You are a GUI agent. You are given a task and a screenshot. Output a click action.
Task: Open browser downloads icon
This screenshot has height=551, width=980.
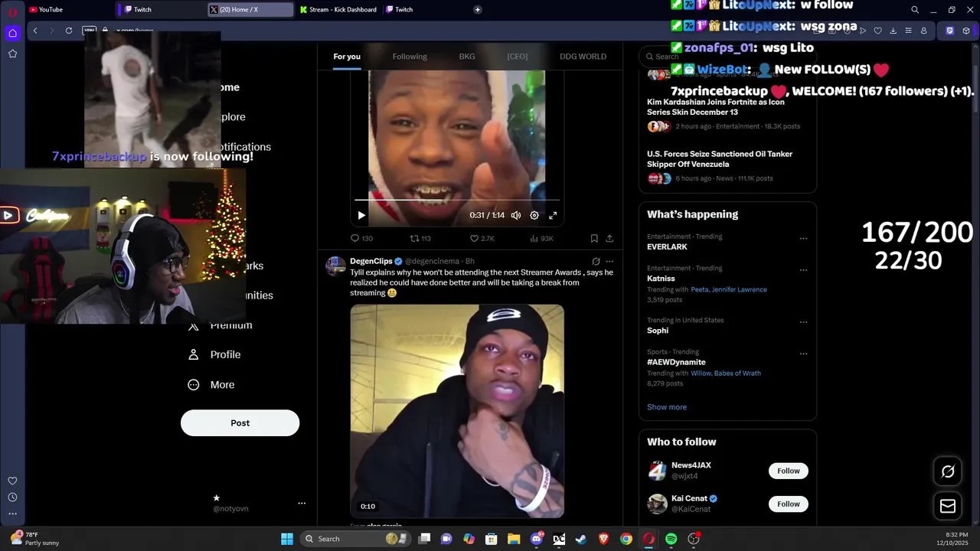click(893, 31)
